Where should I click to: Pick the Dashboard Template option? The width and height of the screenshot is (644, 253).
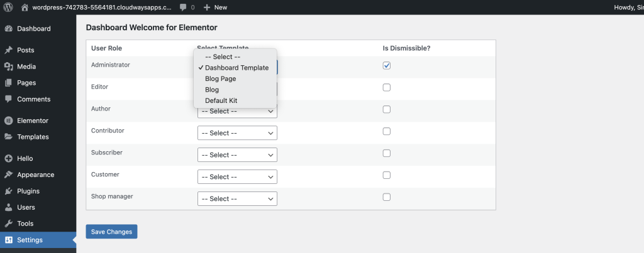[x=236, y=68]
